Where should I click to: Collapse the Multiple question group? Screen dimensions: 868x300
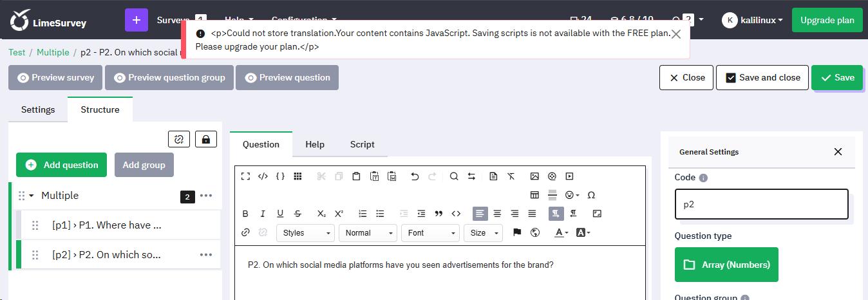pos(32,196)
